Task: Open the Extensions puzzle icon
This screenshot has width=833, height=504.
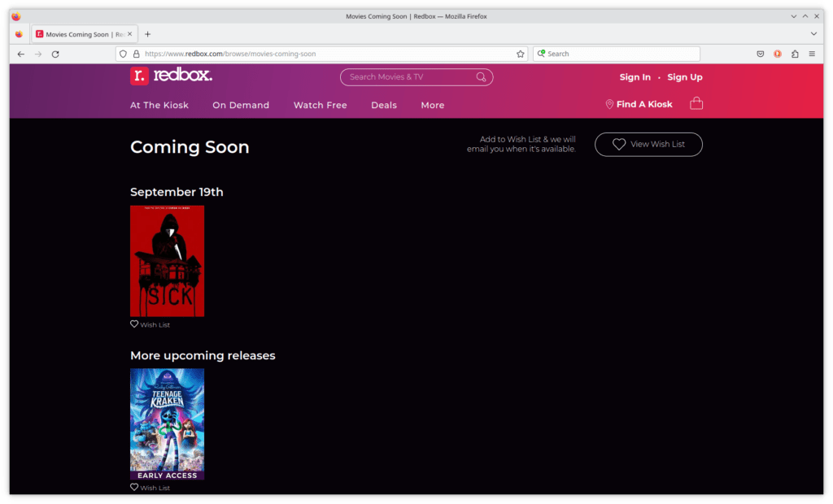Action: point(795,54)
